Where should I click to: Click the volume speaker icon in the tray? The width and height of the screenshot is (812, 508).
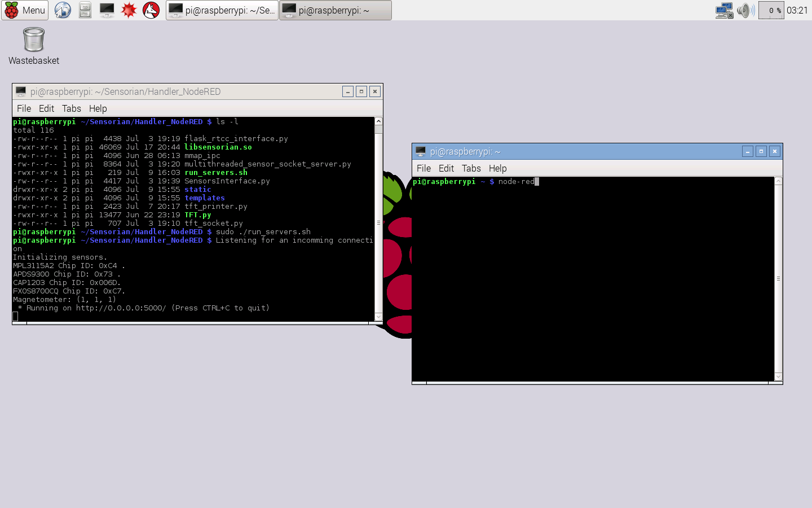(x=745, y=10)
